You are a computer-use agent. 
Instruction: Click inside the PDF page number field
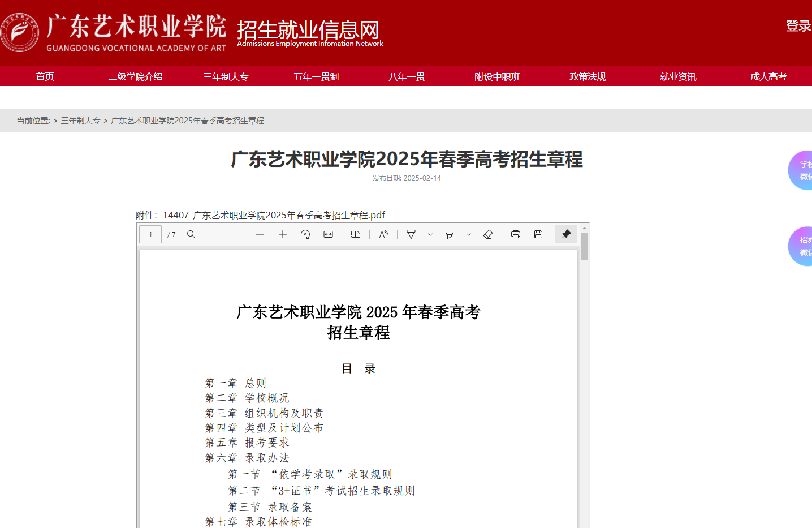click(x=150, y=234)
